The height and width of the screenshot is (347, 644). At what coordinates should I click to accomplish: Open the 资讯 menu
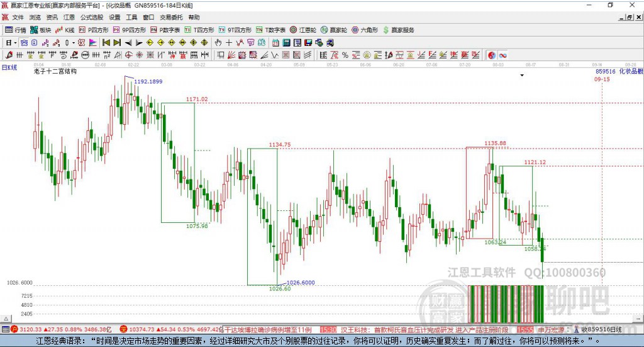coord(52,17)
